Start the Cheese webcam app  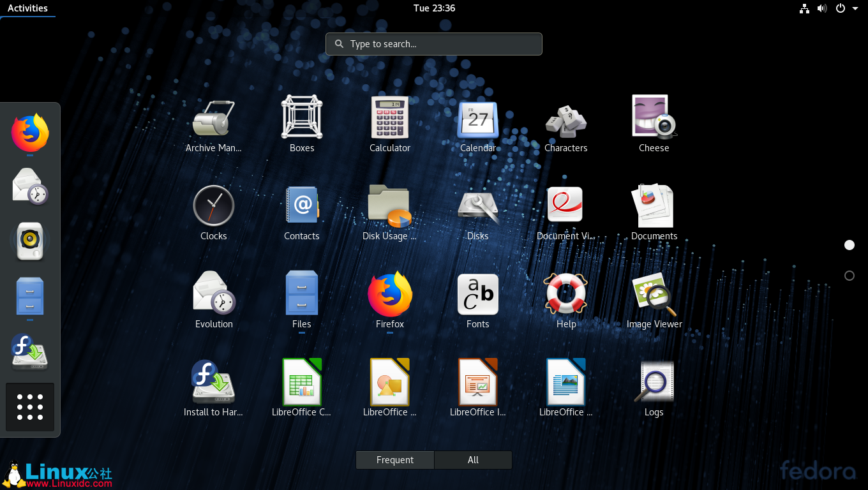[x=654, y=125]
